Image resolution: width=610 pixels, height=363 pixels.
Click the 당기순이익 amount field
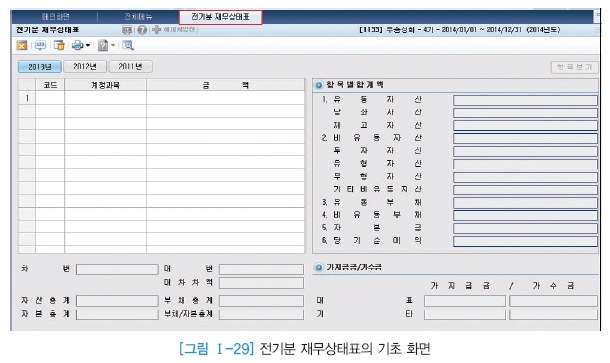coord(525,241)
